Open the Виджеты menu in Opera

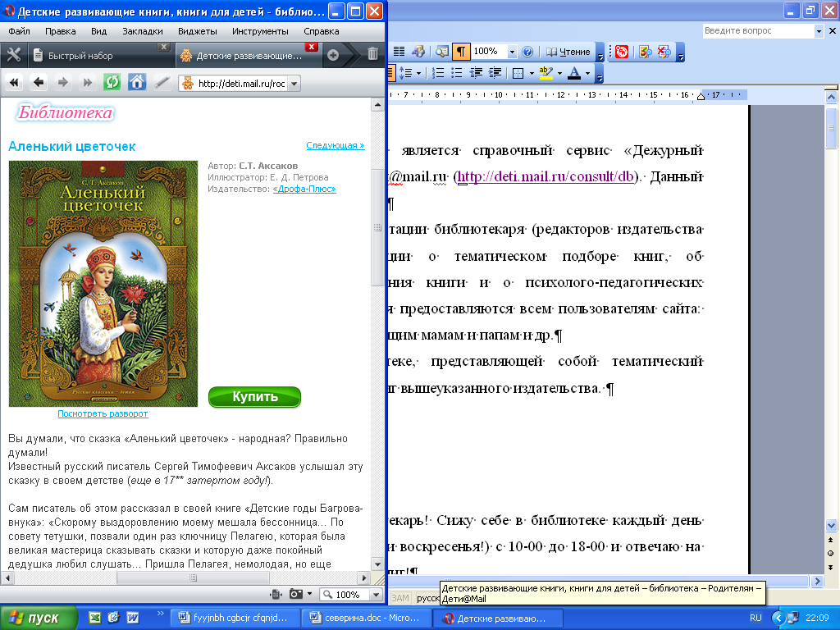197,31
